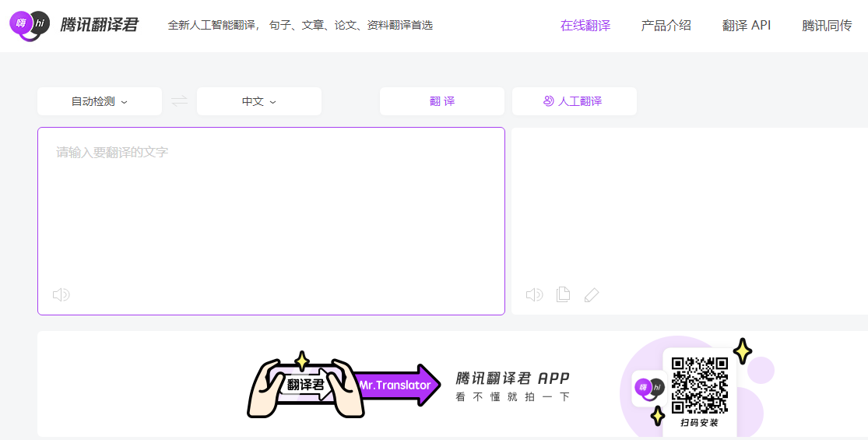Click the purple 嗨 hi logo icon
Viewport: 868px width, 440px height.
(30, 25)
